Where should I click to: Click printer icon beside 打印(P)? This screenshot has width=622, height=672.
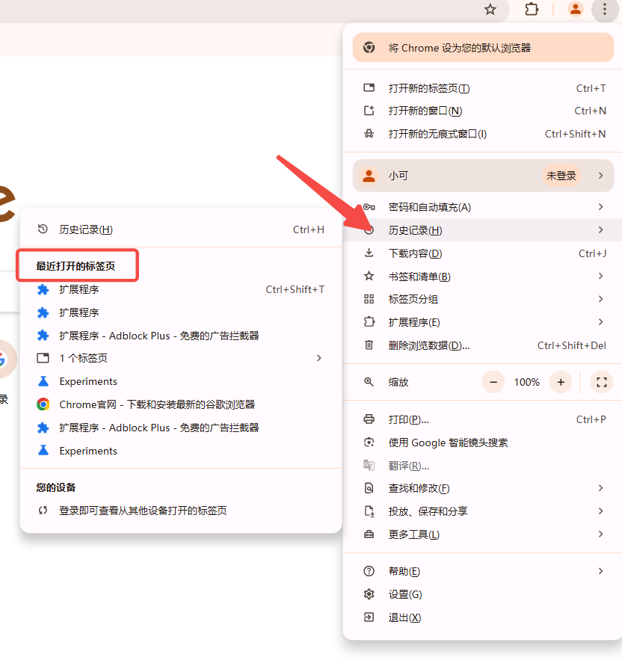pos(369,419)
